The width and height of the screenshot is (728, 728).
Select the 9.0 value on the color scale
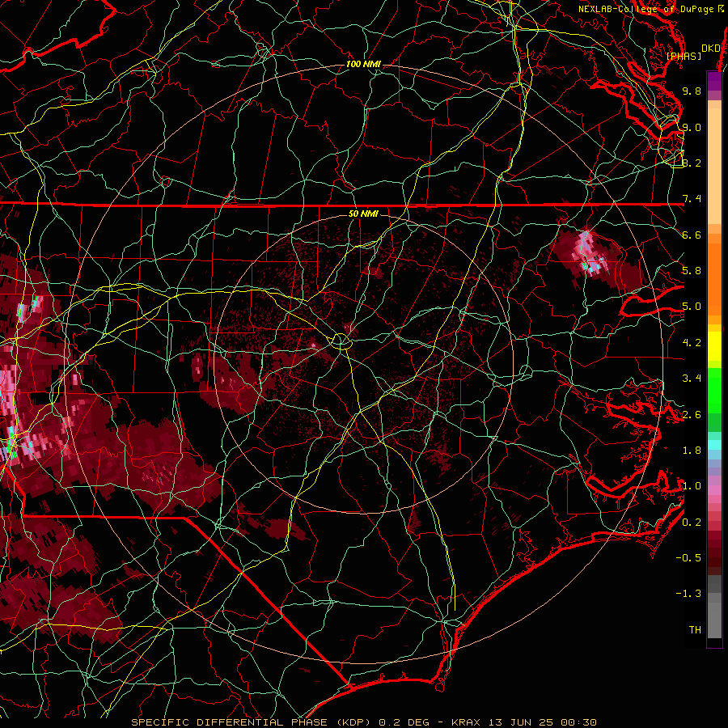point(692,127)
